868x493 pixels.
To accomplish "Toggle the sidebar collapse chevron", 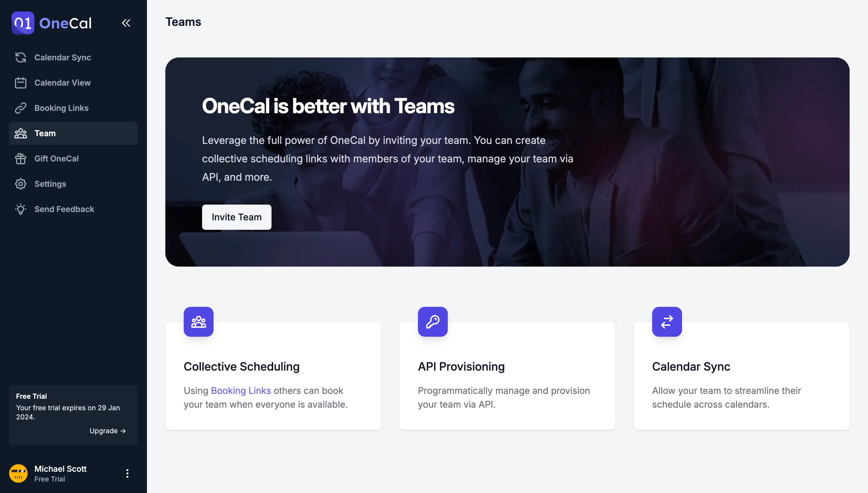I will coord(126,23).
